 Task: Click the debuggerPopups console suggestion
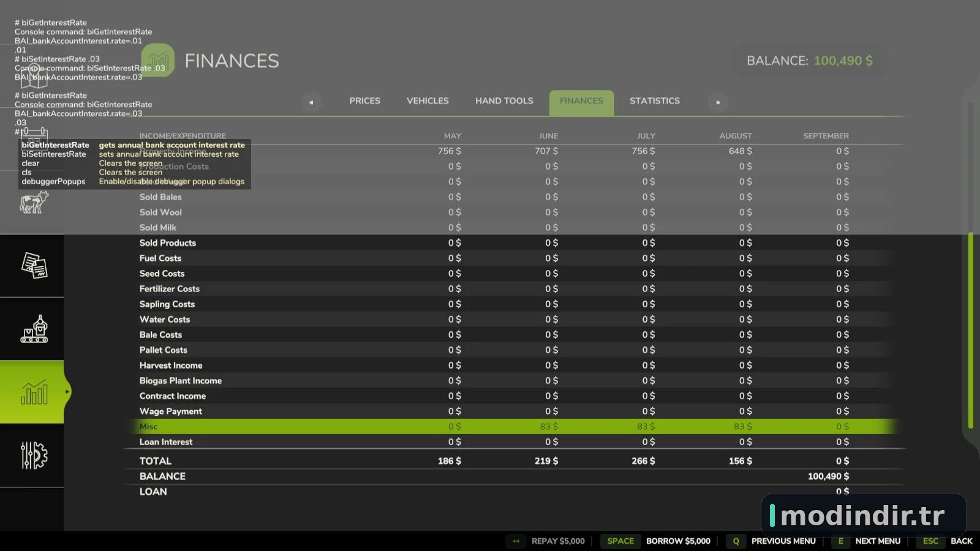(x=53, y=182)
